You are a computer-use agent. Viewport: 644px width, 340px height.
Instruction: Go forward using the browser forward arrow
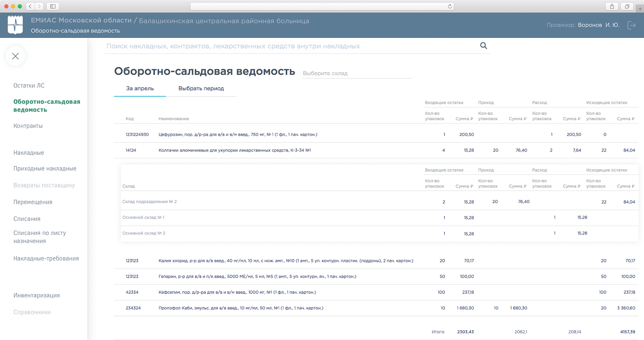point(39,6)
